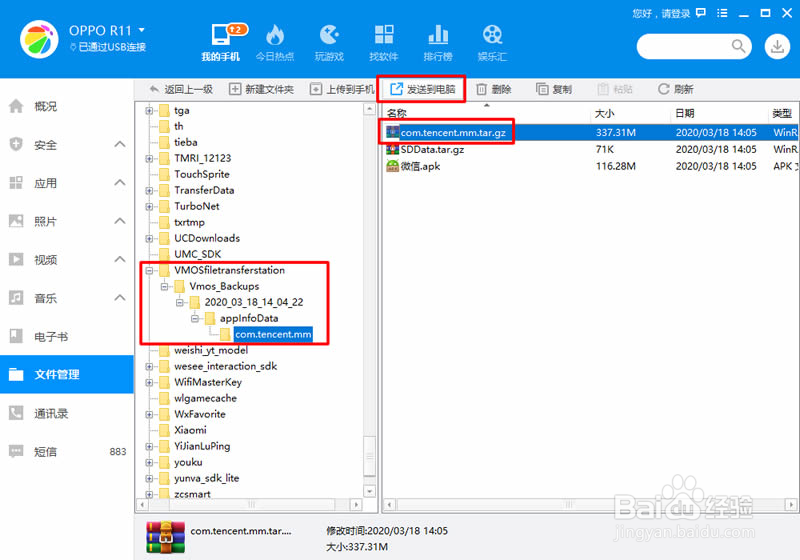Image resolution: width=800 pixels, height=560 pixels.
Task: Collapse the 安全 section chevron
Action: 120,144
